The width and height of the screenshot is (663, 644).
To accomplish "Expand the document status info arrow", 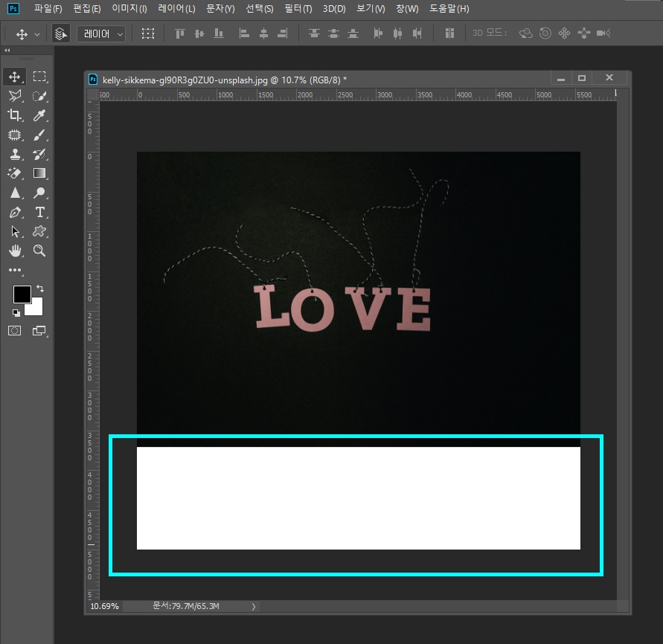I will [253, 606].
